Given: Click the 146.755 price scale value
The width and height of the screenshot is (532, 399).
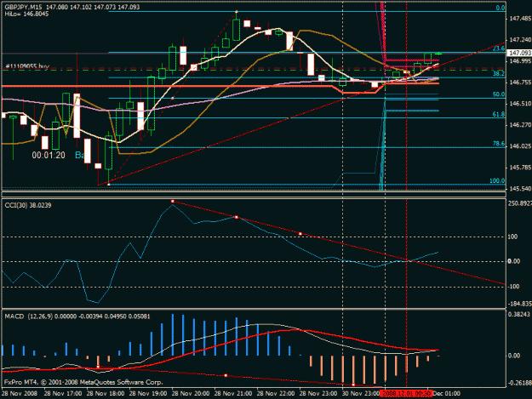Looking at the screenshot, I should pyautogui.click(x=520, y=83).
